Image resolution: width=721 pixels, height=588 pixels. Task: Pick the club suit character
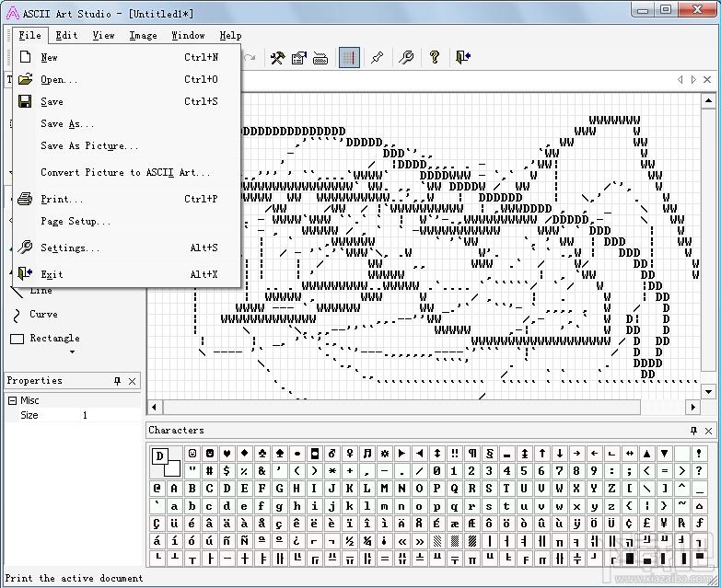(262, 454)
